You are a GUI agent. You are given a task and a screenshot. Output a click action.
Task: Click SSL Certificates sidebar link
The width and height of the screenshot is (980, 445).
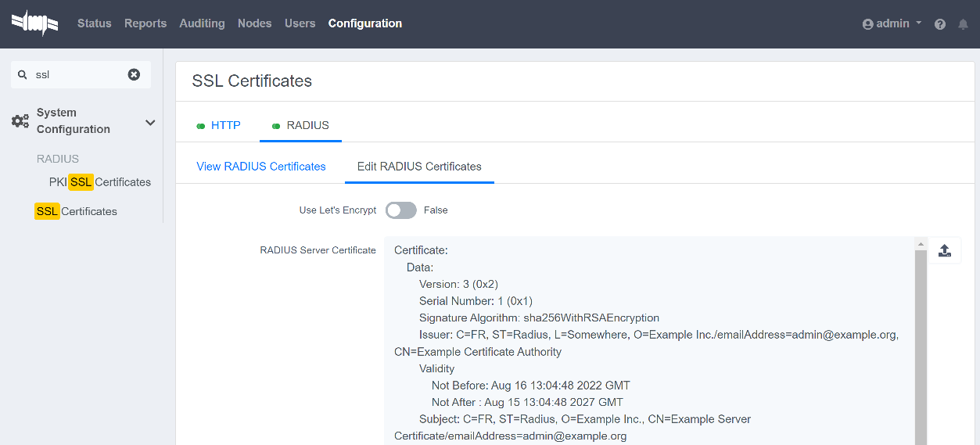[x=76, y=211]
